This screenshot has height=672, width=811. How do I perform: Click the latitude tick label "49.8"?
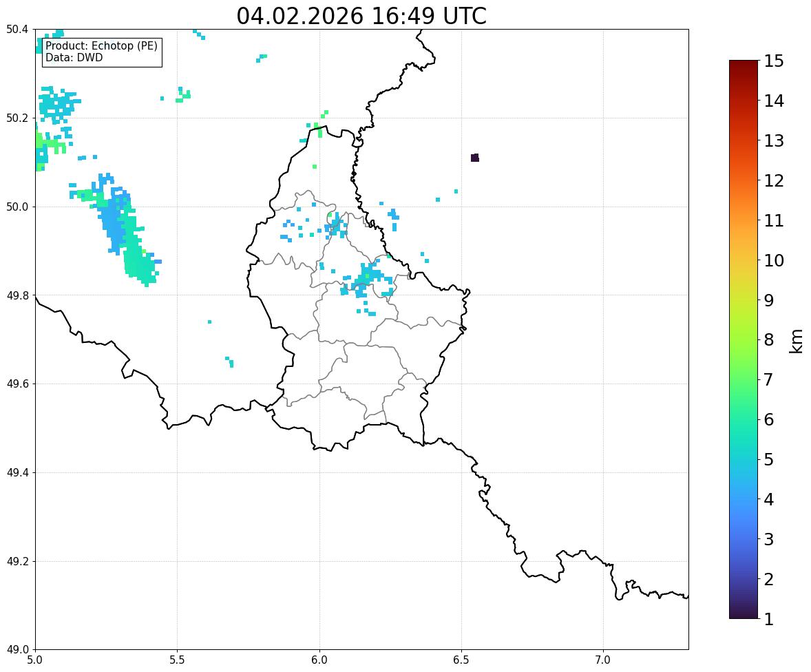click(x=17, y=295)
